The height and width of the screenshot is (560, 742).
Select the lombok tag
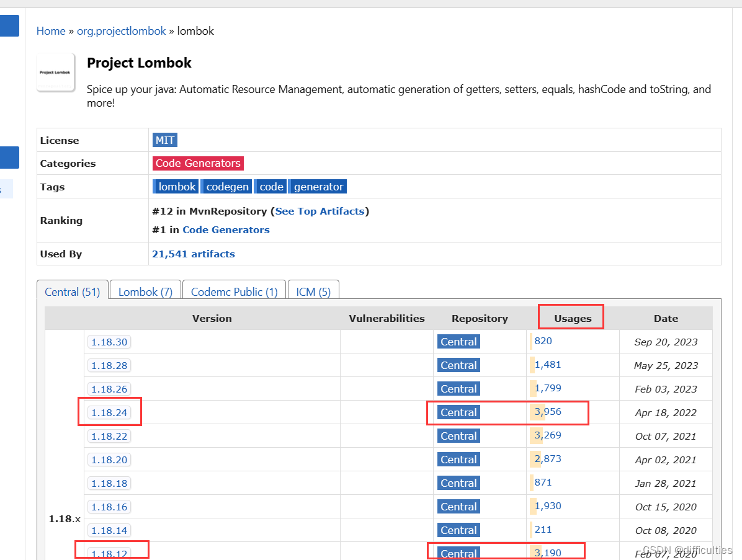pos(176,187)
